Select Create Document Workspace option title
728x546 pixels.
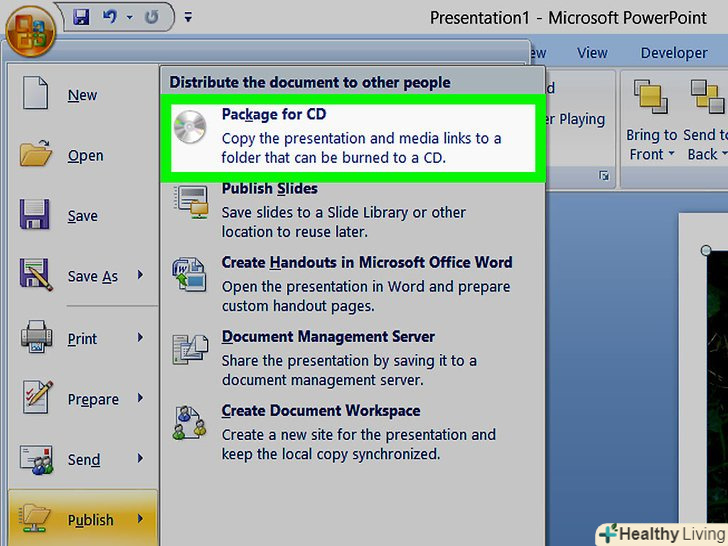click(x=321, y=411)
